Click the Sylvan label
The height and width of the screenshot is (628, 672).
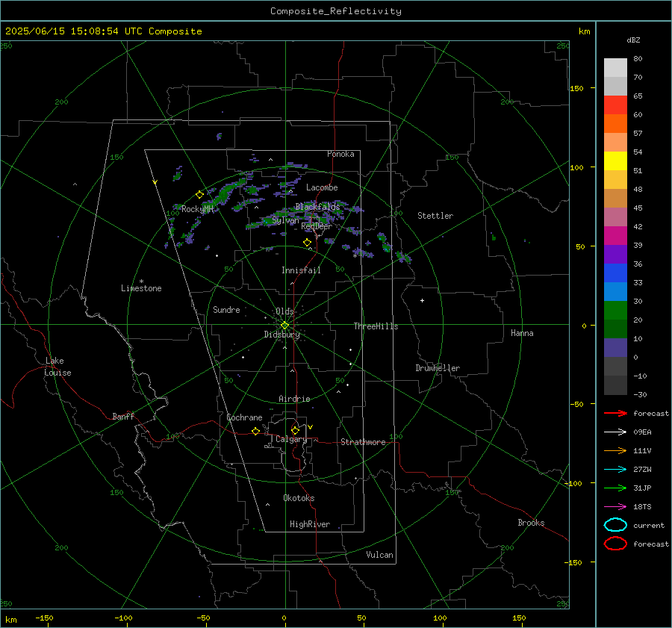(285, 220)
